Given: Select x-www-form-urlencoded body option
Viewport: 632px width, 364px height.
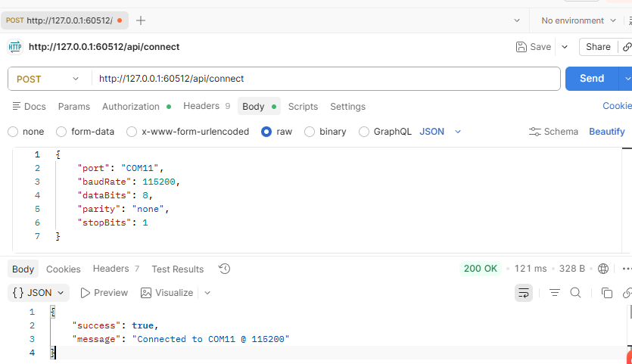Looking at the screenshot, I should [132, 132].
